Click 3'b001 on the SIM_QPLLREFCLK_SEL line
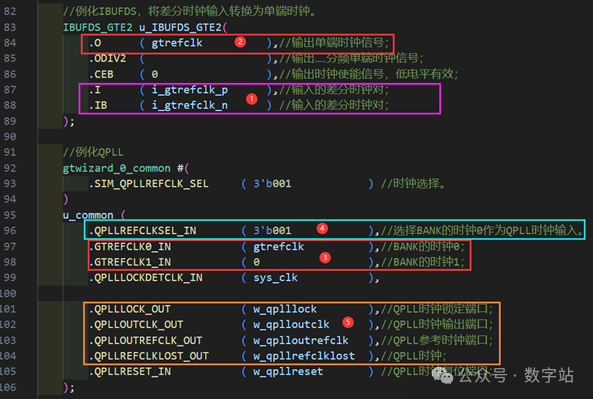This screenshot has height=399, width=593. [x=272, y=184]
